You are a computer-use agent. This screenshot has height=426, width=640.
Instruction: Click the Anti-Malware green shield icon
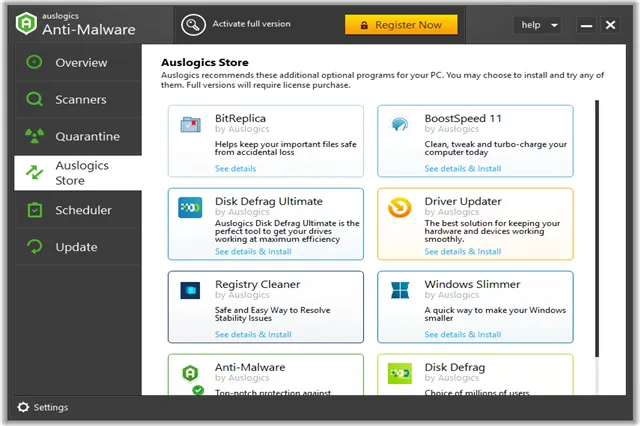pyautogui.click(x=190, y=374)
